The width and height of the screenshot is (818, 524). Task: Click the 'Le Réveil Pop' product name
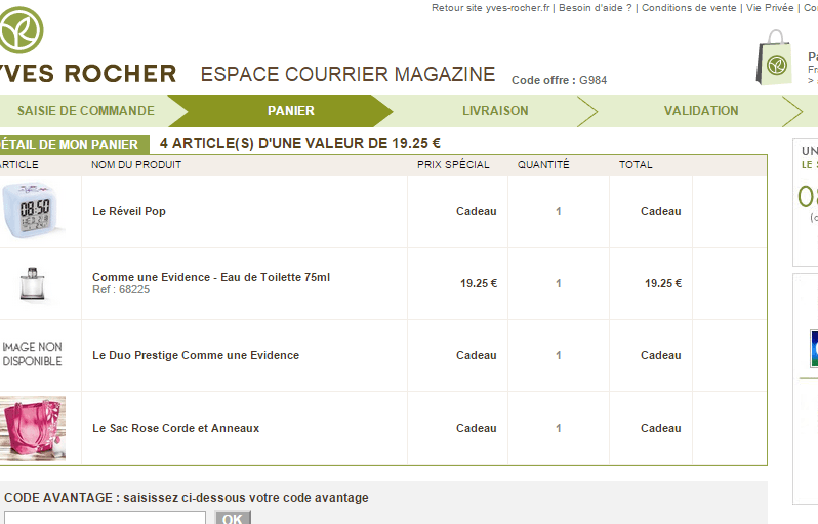(x=129, y=212)
